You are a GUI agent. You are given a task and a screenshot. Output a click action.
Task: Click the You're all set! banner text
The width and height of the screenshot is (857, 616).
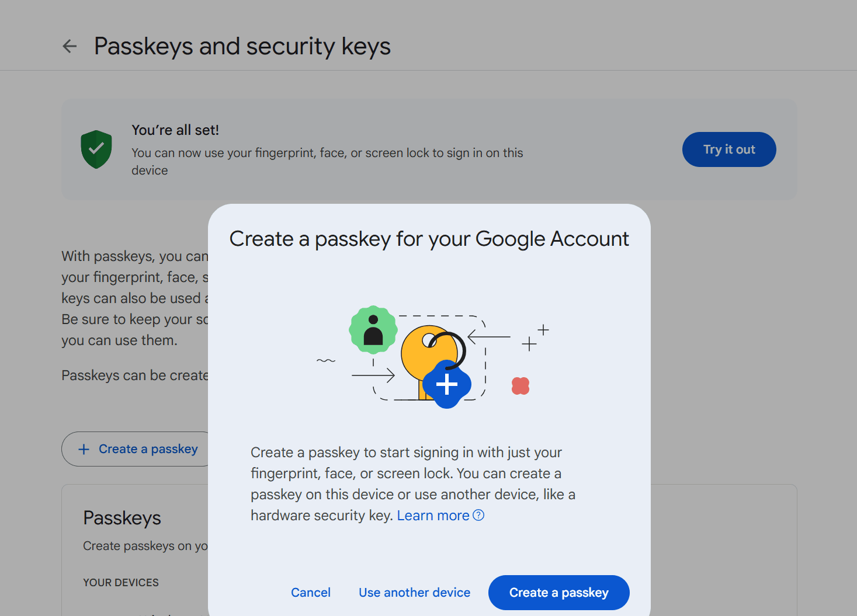pos(175,130)
